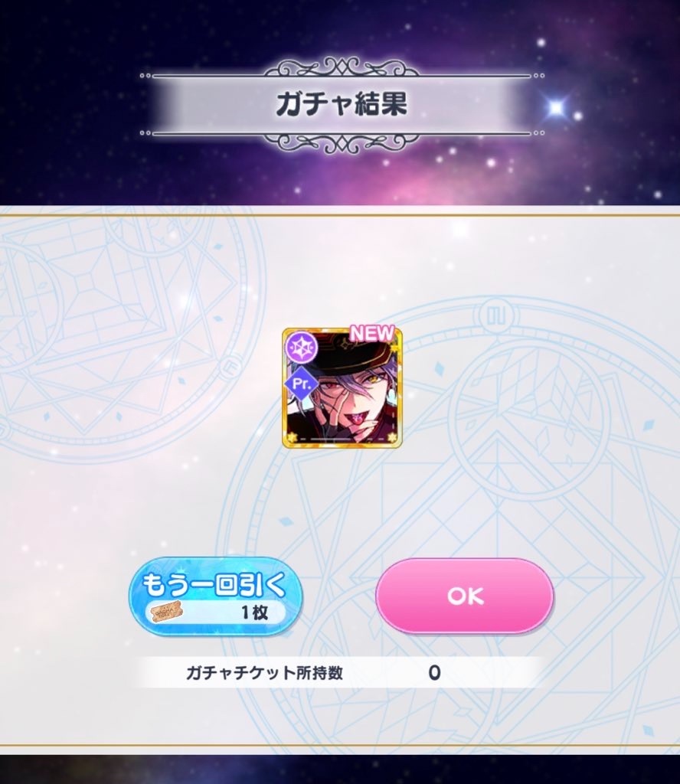Tap the purple star attribute icon
The height and width of the screenshot is (784, 680).
[302, 347]
